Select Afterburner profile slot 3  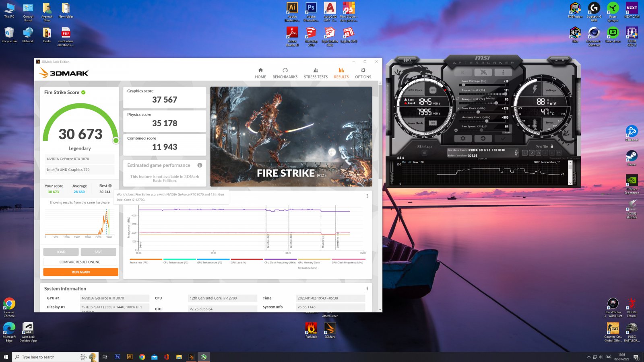coord(538,153)
